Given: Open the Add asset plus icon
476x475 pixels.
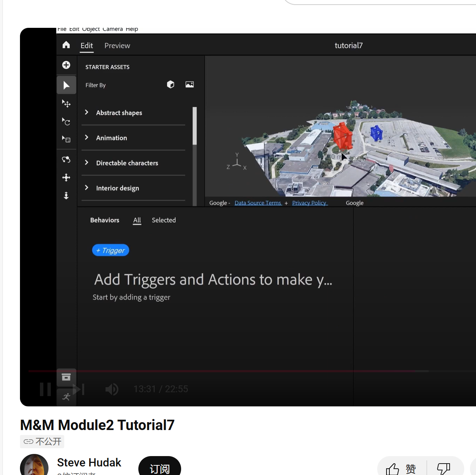Looking at the screenshot, I should [66, 65].
